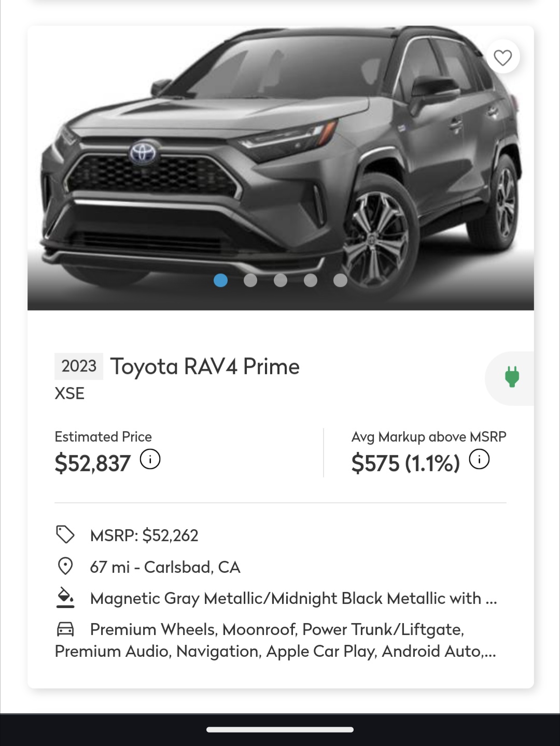Click the 67 mi Carlsbad location

[x=165, y=567]
